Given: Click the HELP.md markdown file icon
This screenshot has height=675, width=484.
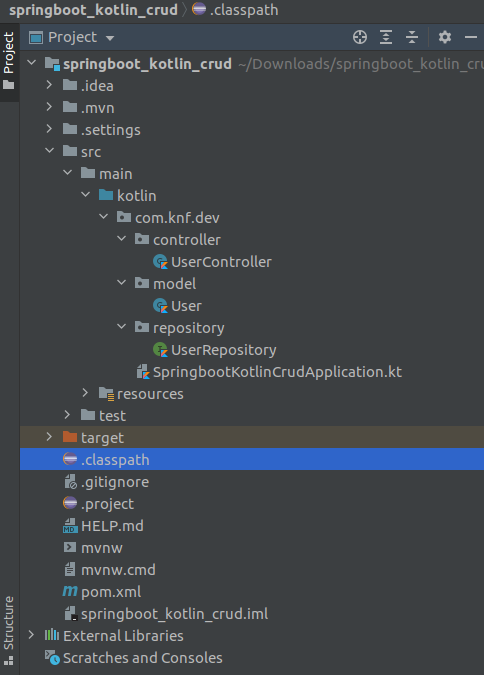Looking at the screenshot, I should (x=70, y=526).
